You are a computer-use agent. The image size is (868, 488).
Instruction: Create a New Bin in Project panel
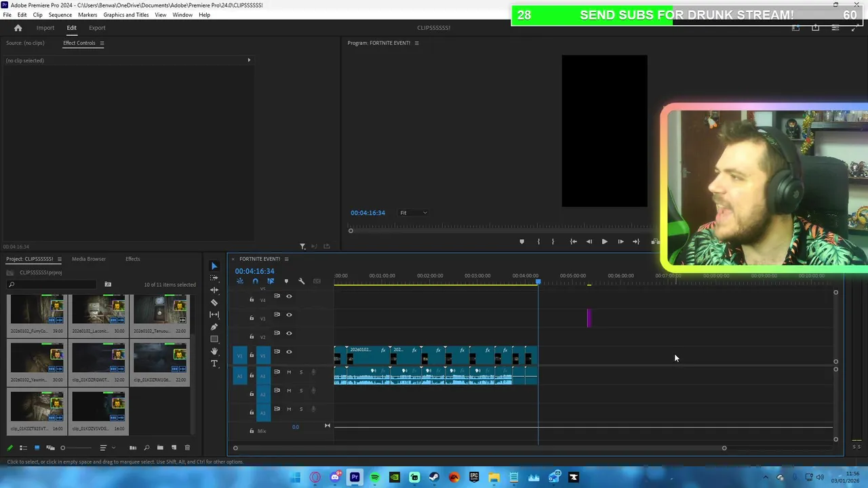point(160,447)
